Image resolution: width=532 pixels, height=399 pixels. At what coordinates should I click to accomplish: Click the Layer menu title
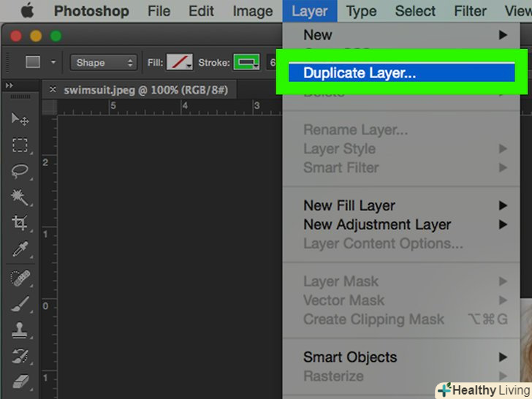click(x=310, y=11)
